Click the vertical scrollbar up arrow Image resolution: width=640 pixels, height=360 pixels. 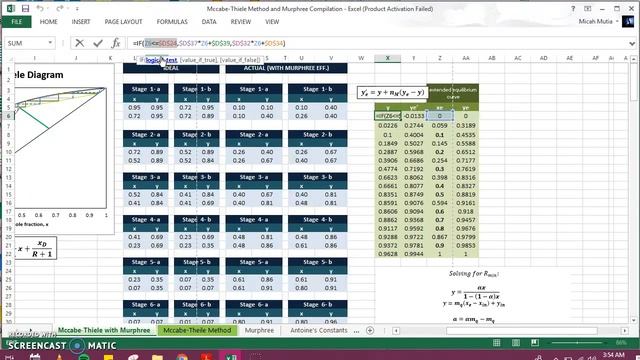[633, 59]
